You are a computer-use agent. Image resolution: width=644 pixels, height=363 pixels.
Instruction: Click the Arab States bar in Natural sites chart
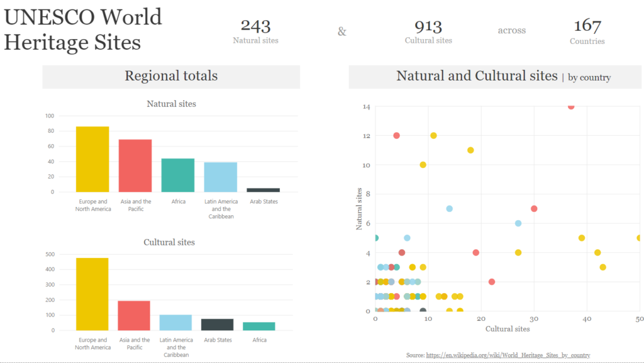coord(264,190)
